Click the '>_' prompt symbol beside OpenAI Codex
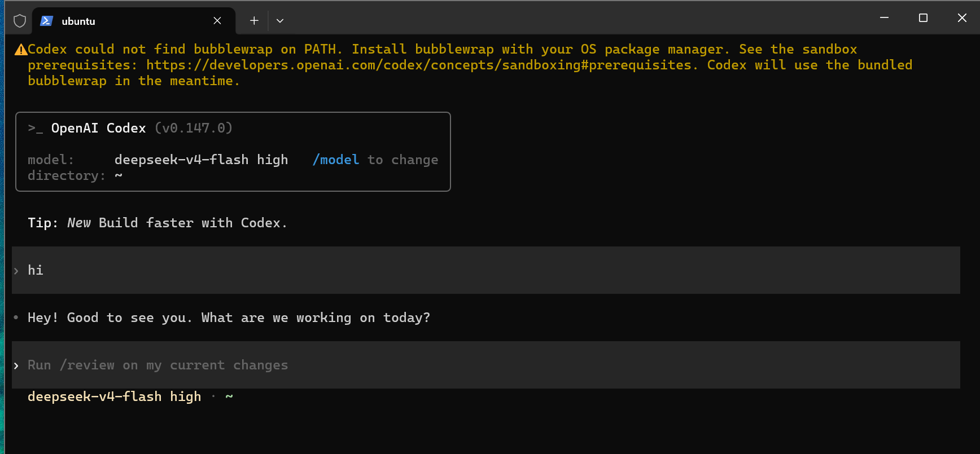980x454 pixels. tap(36, 129)
